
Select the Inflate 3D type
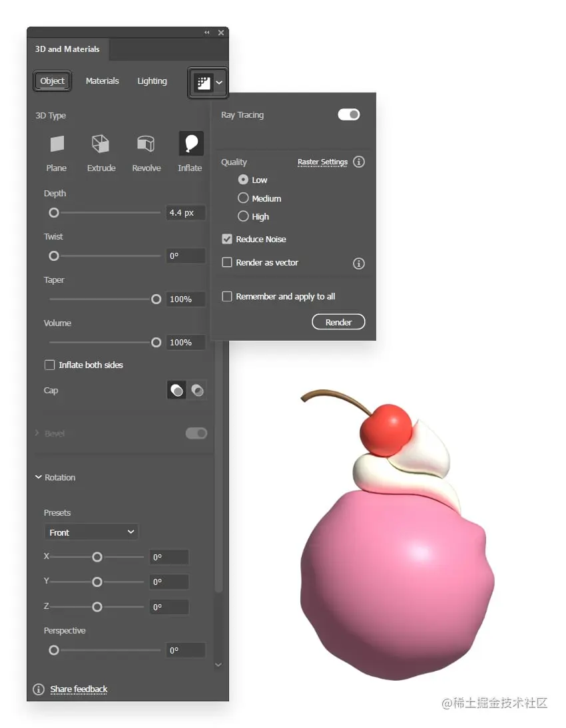(x=190, y=143)
